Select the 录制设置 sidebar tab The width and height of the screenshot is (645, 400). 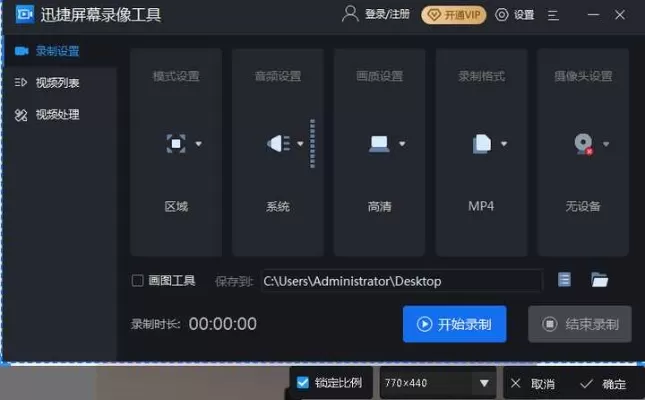coord(58,51)
